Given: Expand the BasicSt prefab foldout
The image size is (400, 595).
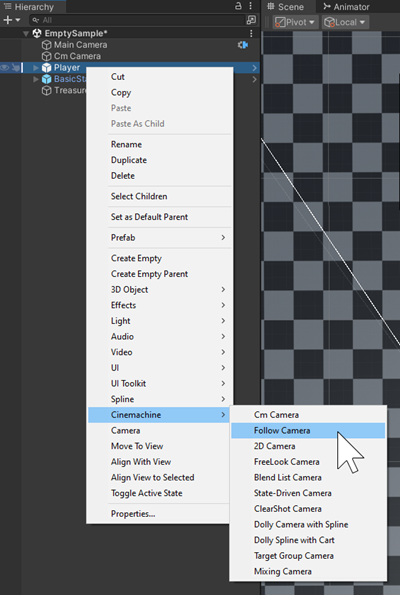Looking at the screenshot, I should pyautogui.click(x=36, y=79).
